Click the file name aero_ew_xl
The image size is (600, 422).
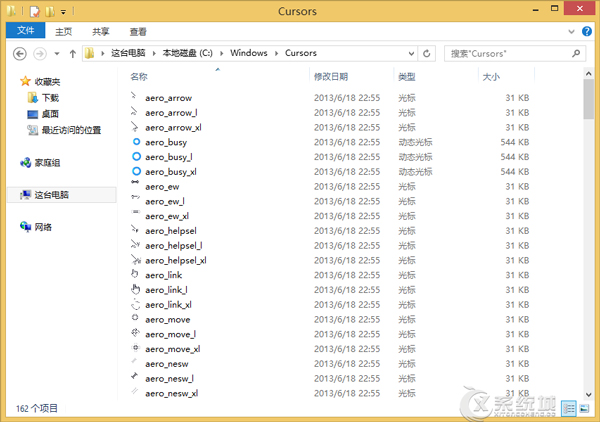167,217
